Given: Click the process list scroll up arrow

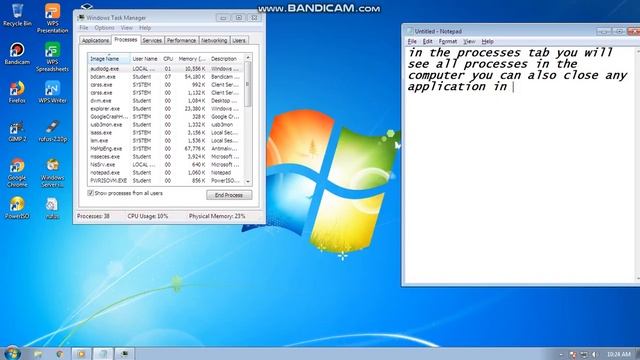Looking at the screenshot, I should point(248,58).
